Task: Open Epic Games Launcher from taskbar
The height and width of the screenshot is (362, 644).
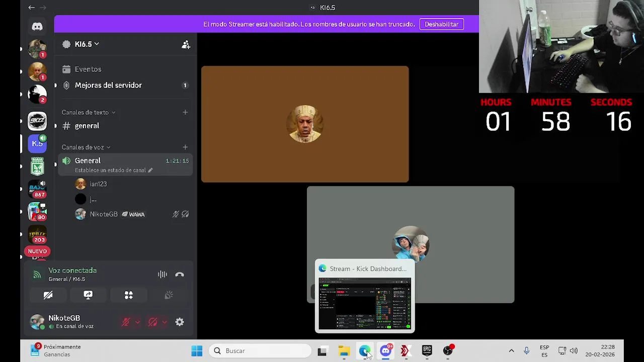Action: point(427,351)
